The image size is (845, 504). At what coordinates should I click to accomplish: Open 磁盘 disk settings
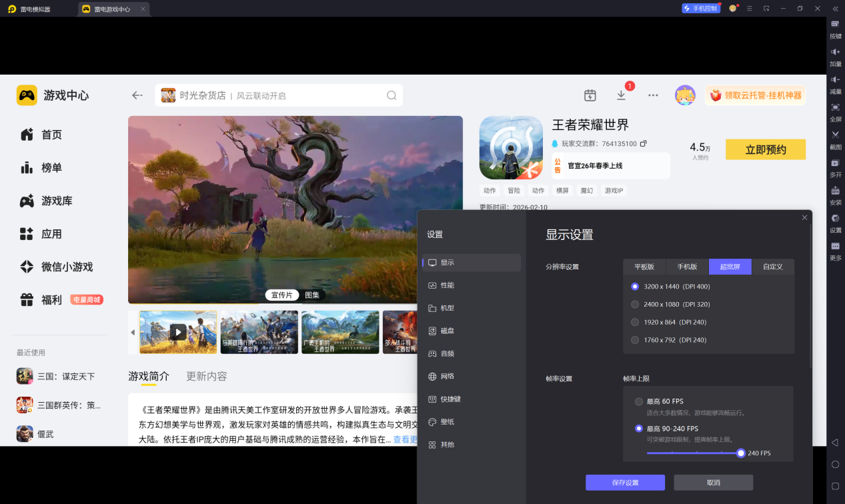click(x=472, y=331)
